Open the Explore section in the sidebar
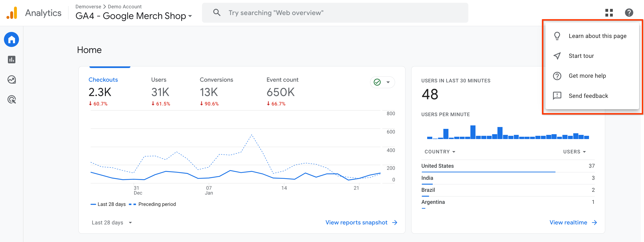Image resolution: width=644 pixels, height=242 pixels. click(11, 79)
